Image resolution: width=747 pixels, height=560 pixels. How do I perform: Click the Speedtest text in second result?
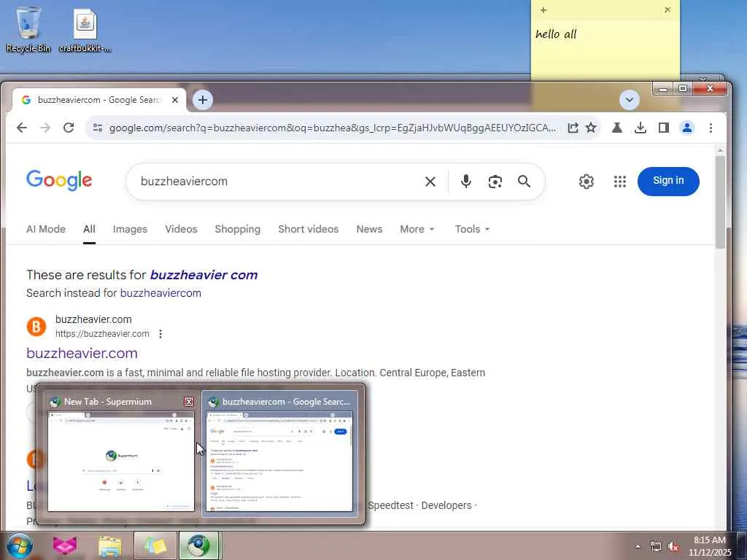[x=390, y=505]
